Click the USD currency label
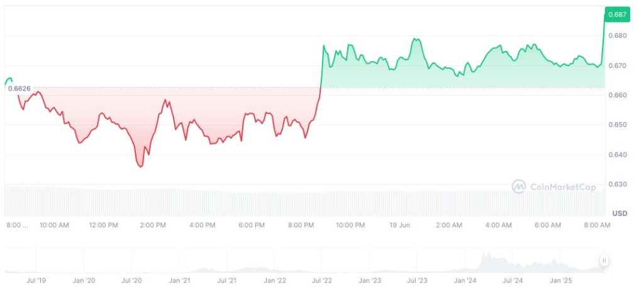 [x=619, y=213]
